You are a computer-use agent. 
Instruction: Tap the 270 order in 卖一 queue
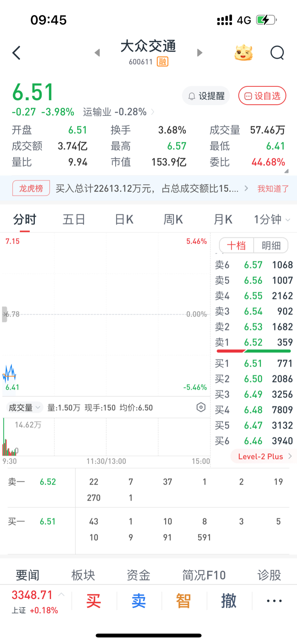click(x=94, y=498)
